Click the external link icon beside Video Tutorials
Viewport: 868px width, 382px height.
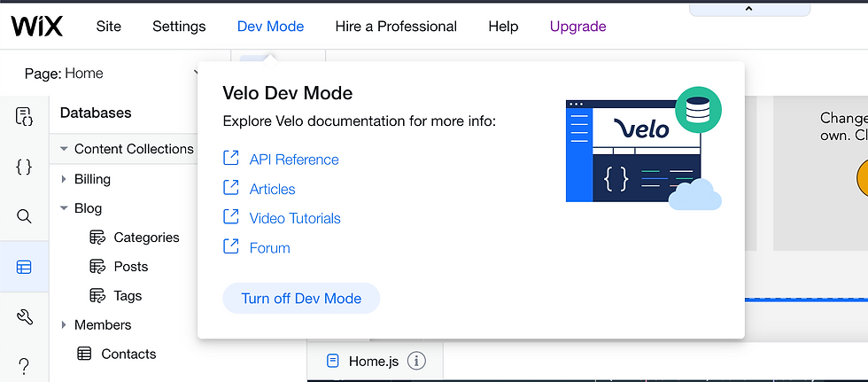231,217
